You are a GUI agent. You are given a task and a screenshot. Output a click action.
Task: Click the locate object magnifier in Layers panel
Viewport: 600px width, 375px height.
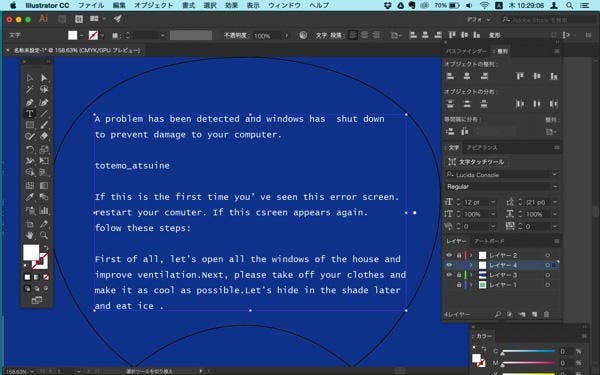(498, 314)
